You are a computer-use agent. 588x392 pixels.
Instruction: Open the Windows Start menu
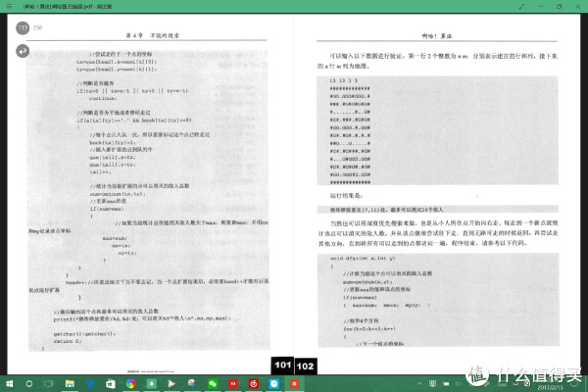coord(10,384)
